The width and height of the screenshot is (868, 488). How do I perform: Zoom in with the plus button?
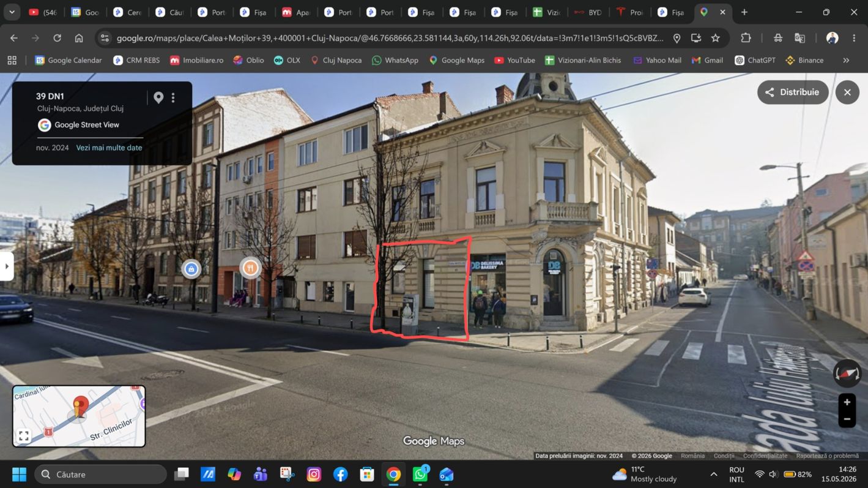847,402
